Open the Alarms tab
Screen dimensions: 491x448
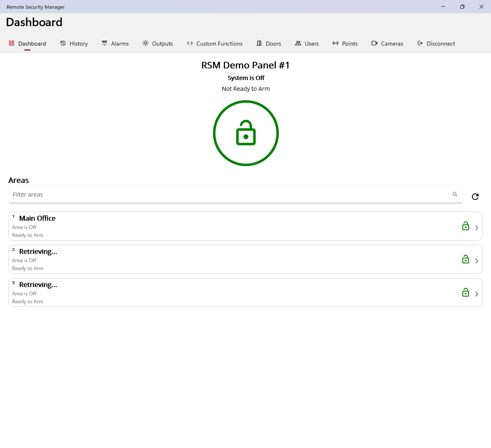(x=115, y=44)
